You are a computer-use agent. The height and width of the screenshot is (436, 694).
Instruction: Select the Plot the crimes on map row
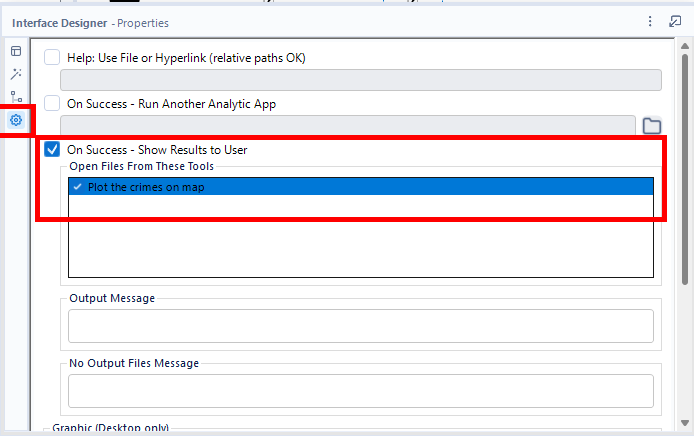(x=361, y=187)
